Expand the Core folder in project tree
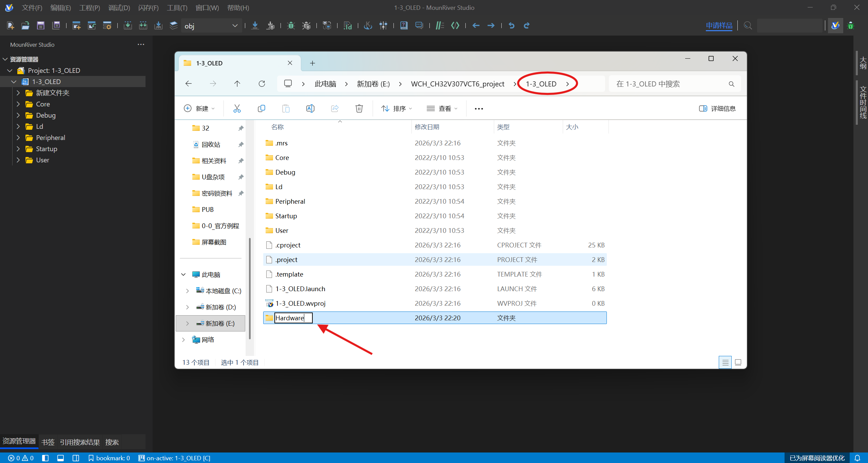 pyautogui.click(x=18, y=104)
